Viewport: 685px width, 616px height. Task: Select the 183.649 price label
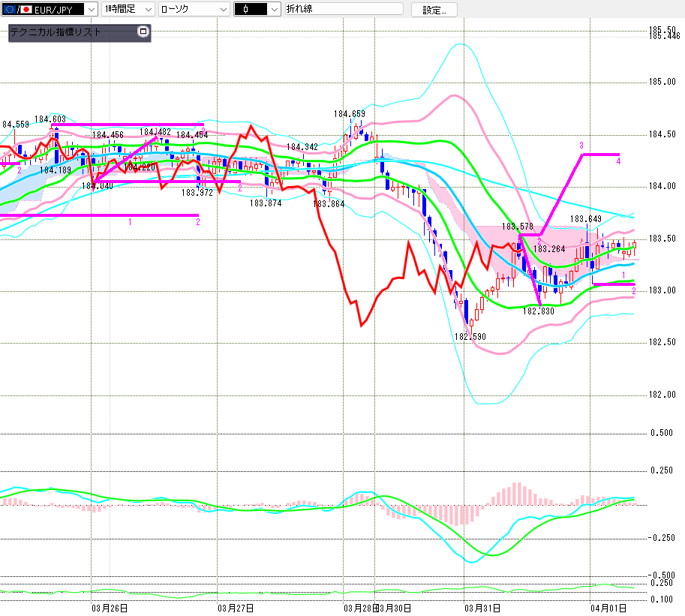point(585,219)
